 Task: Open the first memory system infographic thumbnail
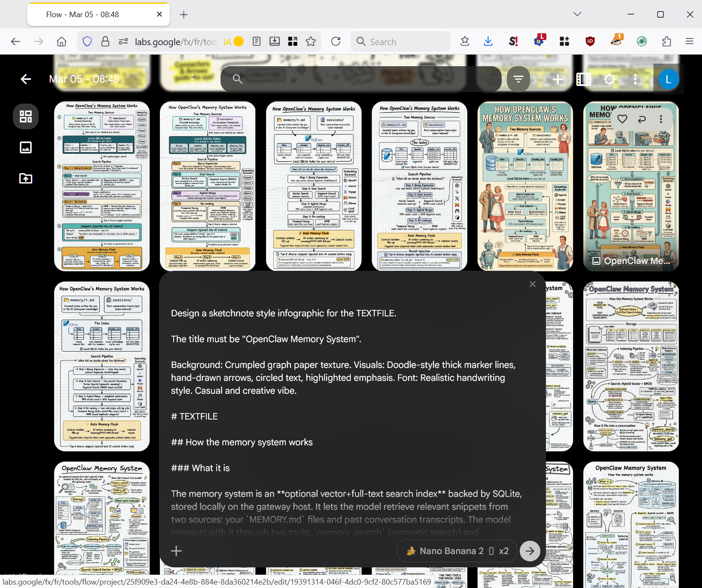tap(102, 186)
